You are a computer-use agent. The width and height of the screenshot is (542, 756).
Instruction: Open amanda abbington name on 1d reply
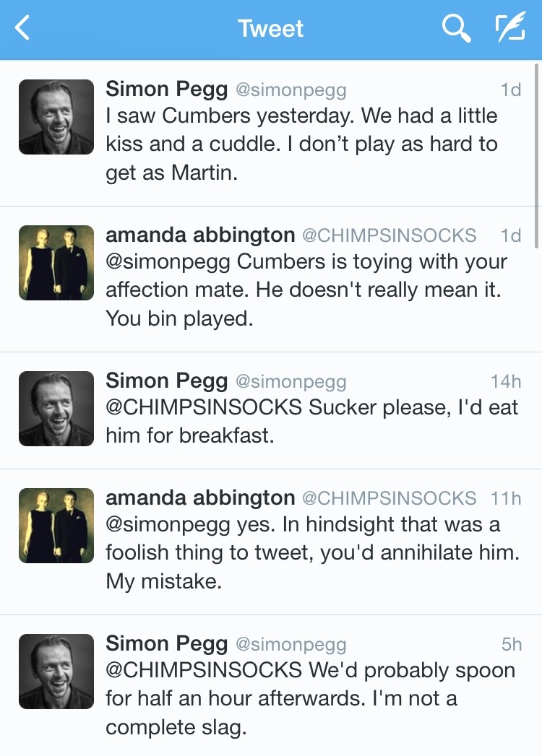200,235
